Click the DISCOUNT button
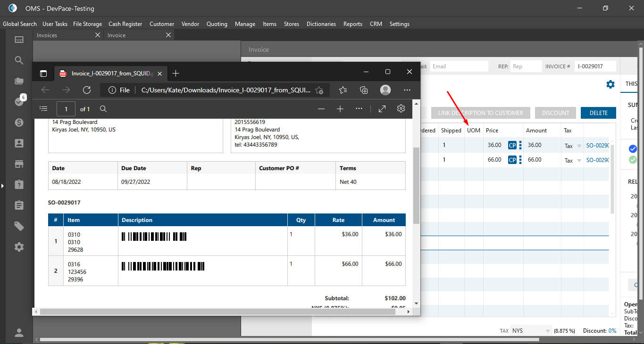The width and height of the screenshot is (644, 344). pos(555,113)
